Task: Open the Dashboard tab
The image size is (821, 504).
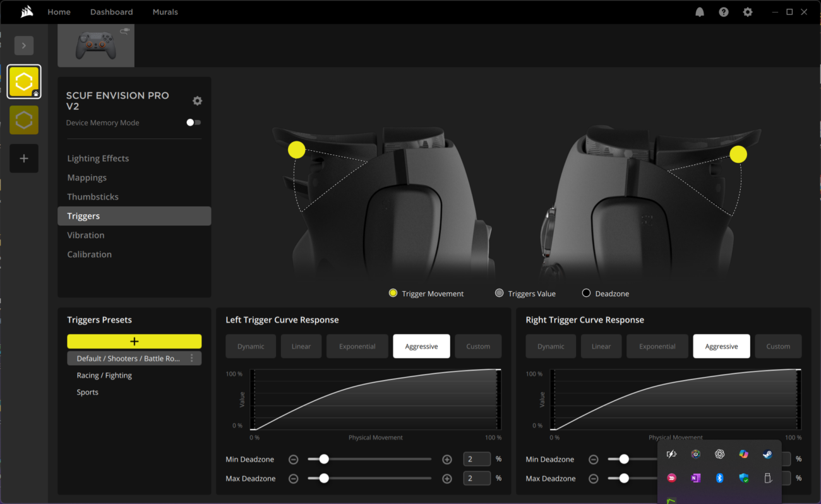Action: 111,12
